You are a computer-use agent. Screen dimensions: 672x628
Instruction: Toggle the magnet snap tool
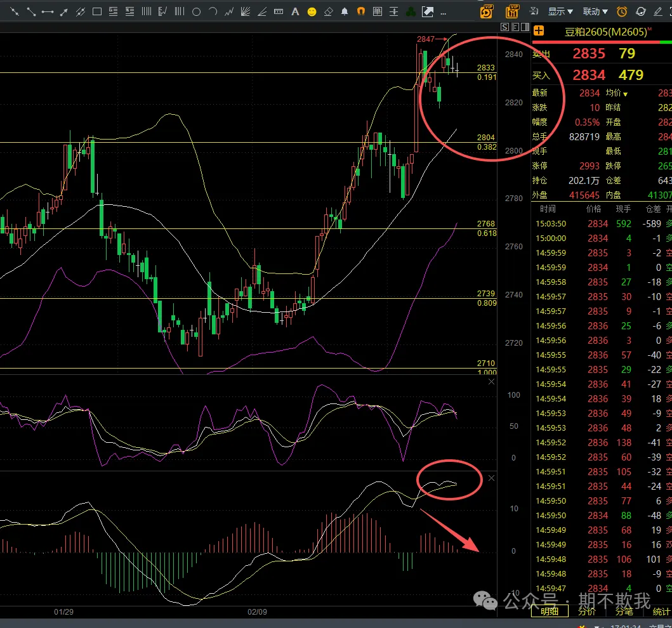coord(361,12)
